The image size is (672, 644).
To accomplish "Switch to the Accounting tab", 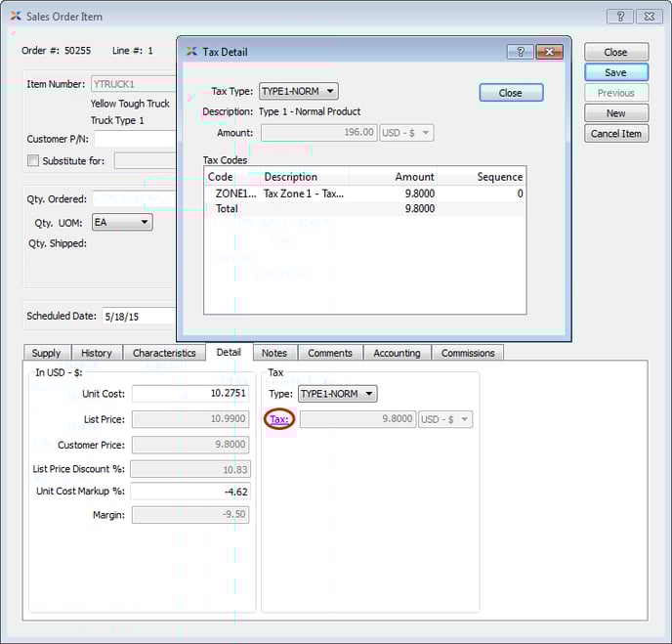I will 397,353.
